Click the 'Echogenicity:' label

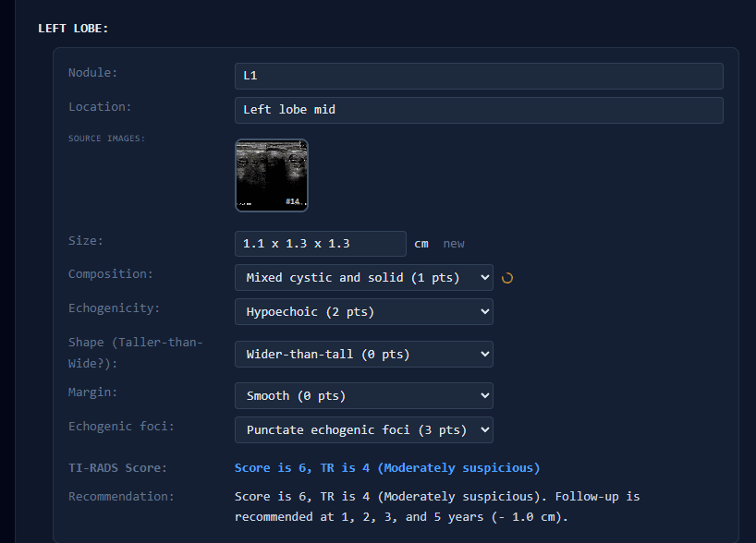click(114, 308)
